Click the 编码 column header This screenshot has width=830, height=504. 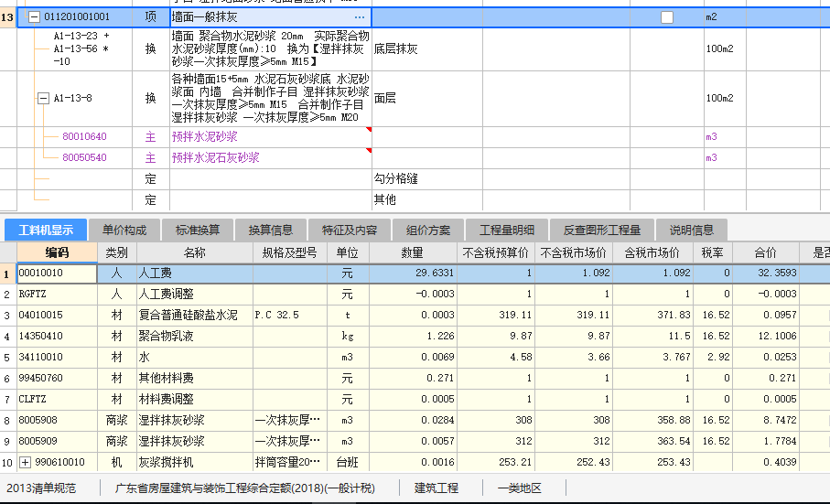pos(57,252)
